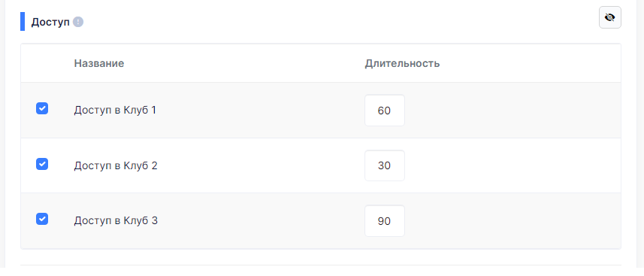Select the duration field showing 30
Image resolution: width=644 pixels, height=276 pixels.
(385, 165)
